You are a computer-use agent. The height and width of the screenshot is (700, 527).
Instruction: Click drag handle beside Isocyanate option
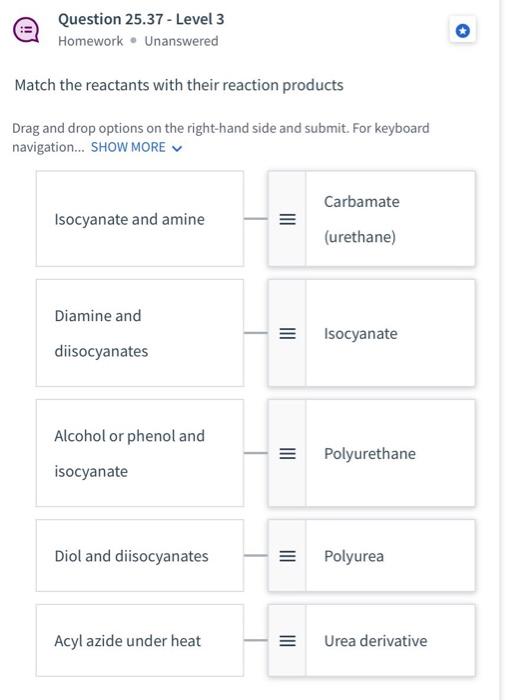pyautogui.click(x=287, y=333)
